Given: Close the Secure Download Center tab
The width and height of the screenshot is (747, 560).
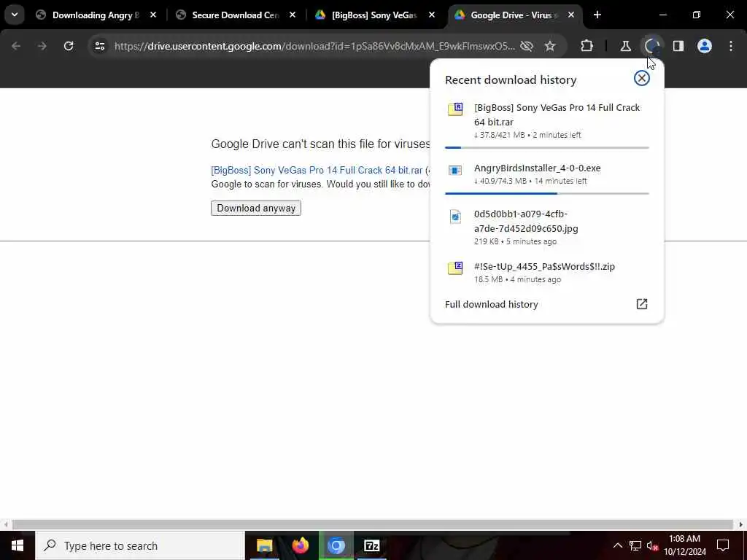Looking at the screenshot, I should tap(293, 15).
